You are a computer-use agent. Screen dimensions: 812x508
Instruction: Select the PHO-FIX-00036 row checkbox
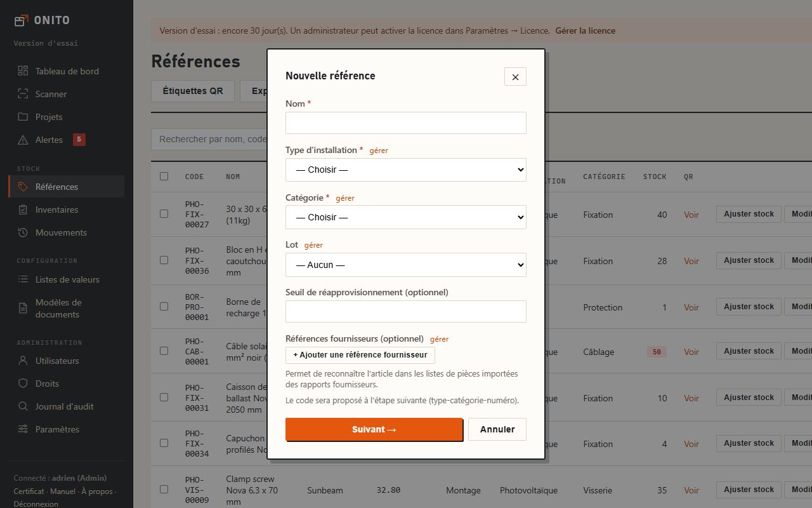coord(164,260)
